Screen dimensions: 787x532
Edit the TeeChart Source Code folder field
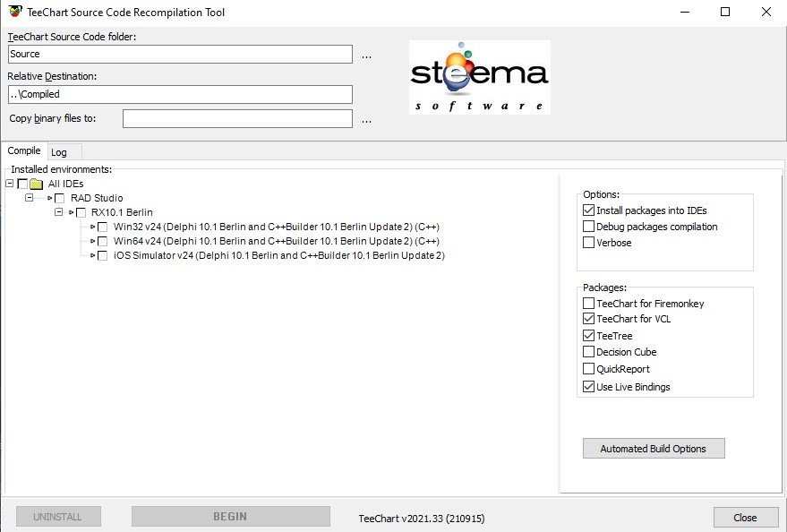click(180, 55)
